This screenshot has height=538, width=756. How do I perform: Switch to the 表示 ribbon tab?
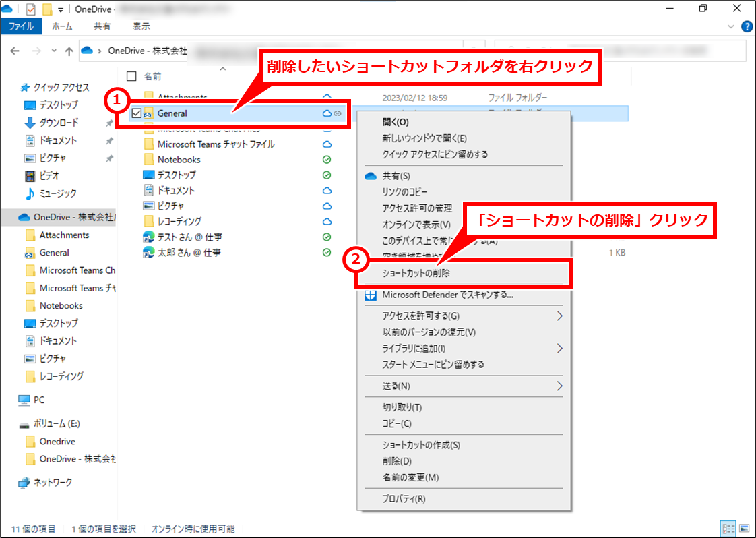[141, 26]
